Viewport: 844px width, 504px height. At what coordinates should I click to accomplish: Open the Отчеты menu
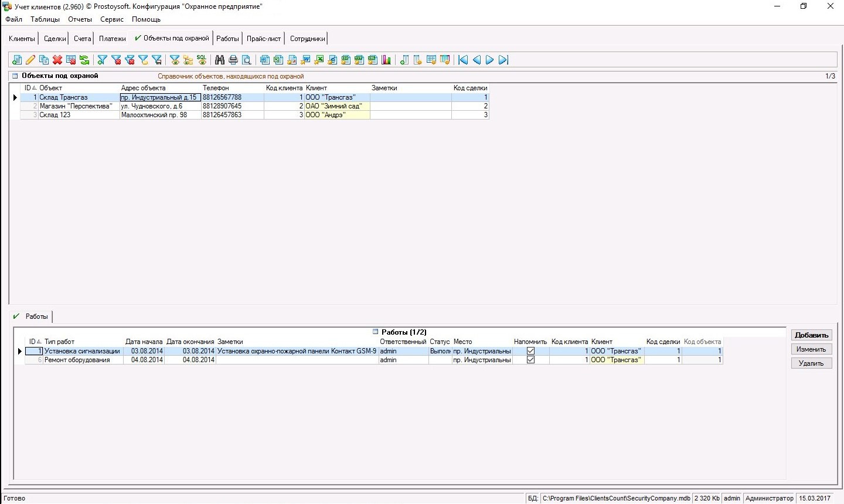coord(80,19)
